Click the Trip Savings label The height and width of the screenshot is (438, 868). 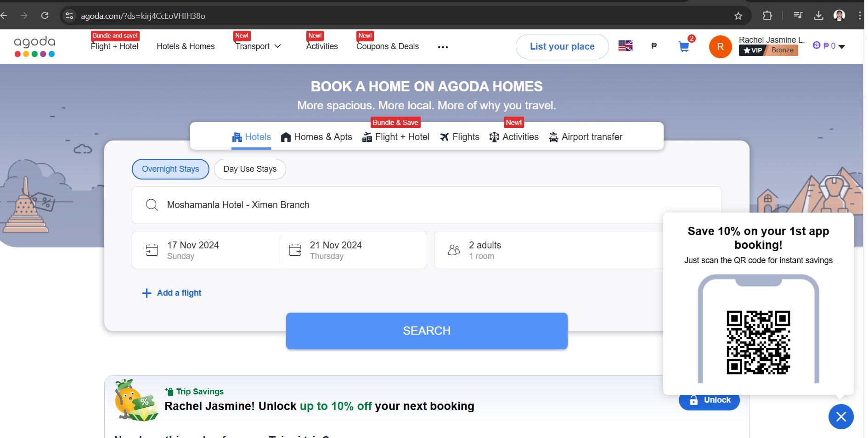(195, 392)
